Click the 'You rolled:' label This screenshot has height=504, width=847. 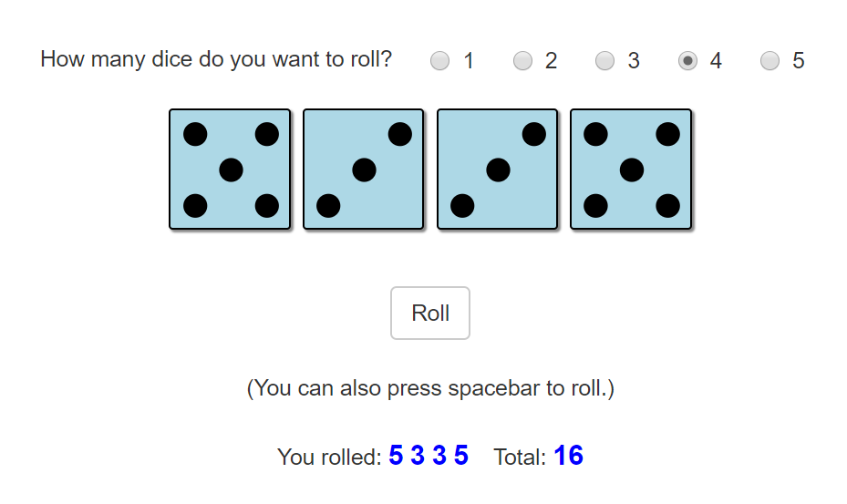329,457
